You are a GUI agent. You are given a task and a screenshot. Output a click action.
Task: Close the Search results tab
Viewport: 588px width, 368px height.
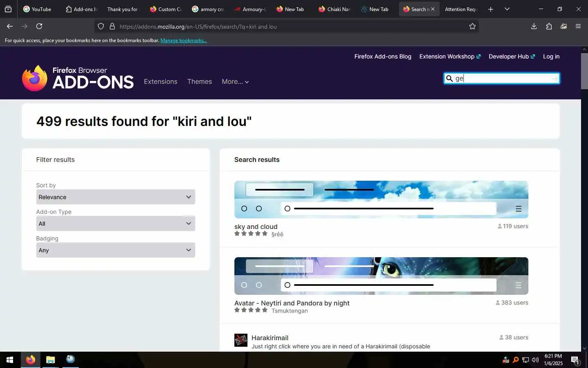(x=433, y=9)
